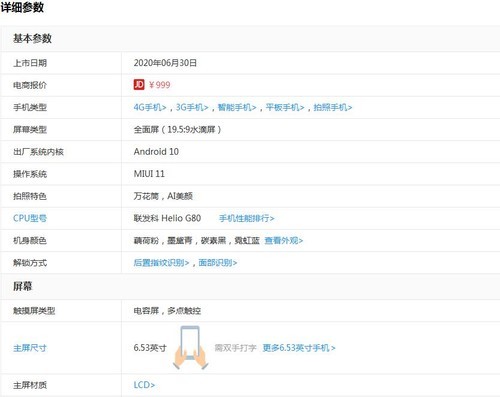The height and width of the screenshot is (397, 500).
Task: Click the 万花筒，AI美颜 value
Action: click(163, 196)
